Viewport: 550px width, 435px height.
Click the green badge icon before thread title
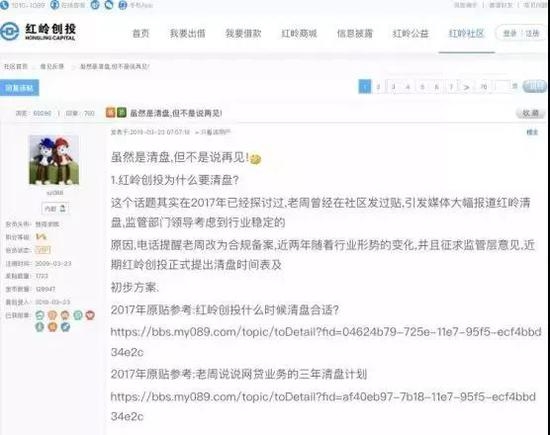pyautogui.click(x=121, y=112)
